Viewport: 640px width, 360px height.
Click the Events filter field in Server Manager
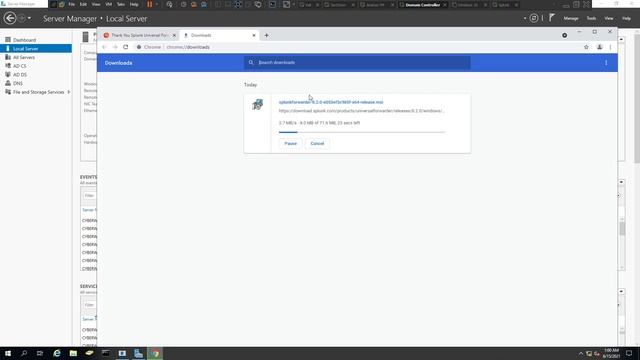pyautogui.click(x=89, y=196)
